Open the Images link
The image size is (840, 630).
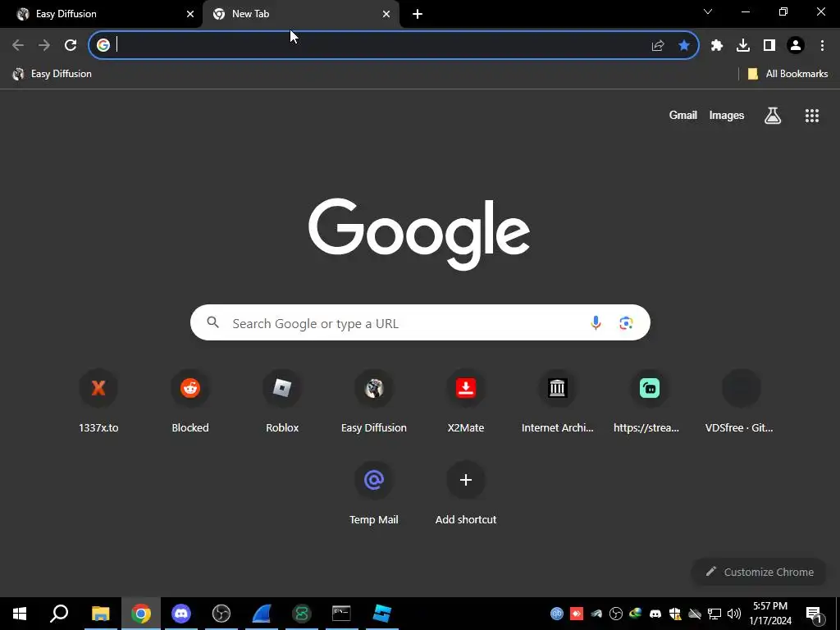coord(727,115)
